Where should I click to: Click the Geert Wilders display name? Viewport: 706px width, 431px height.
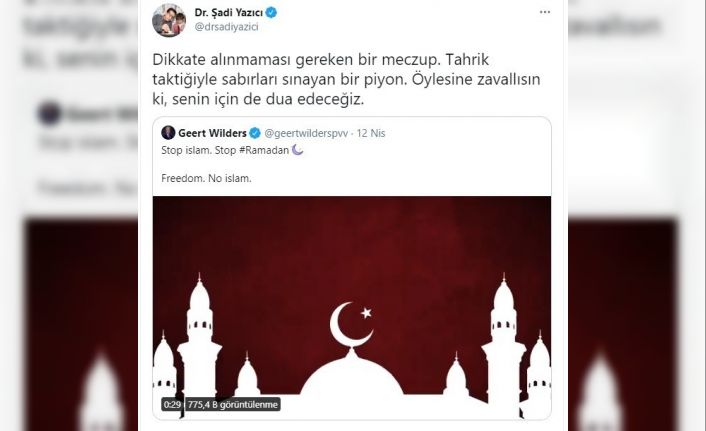pos(212,133)
